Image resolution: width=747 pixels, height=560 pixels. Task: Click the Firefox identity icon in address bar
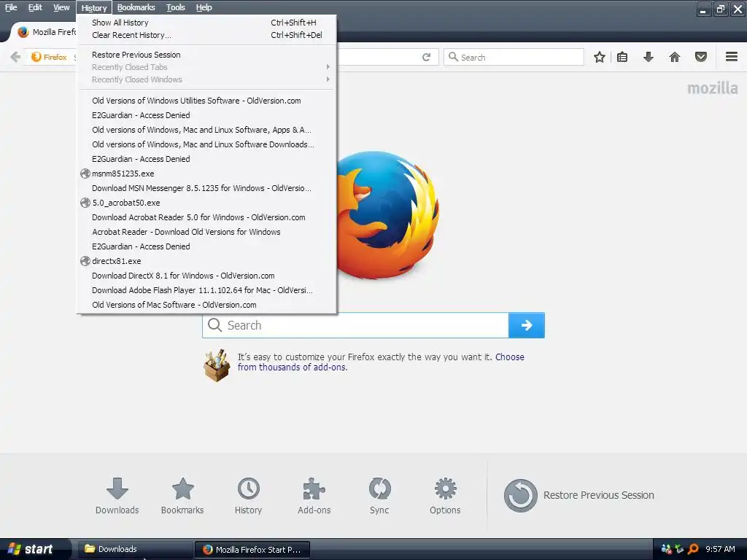[x=36, y=57]
